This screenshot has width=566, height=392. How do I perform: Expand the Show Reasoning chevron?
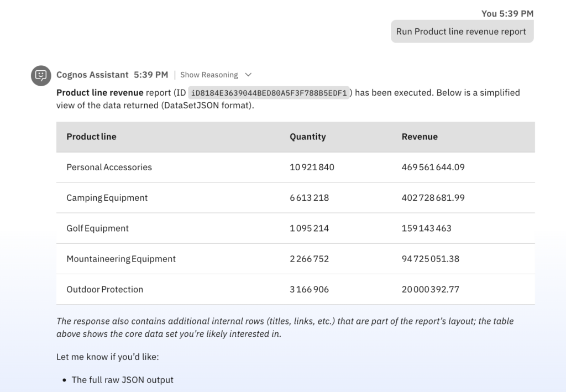248,75
